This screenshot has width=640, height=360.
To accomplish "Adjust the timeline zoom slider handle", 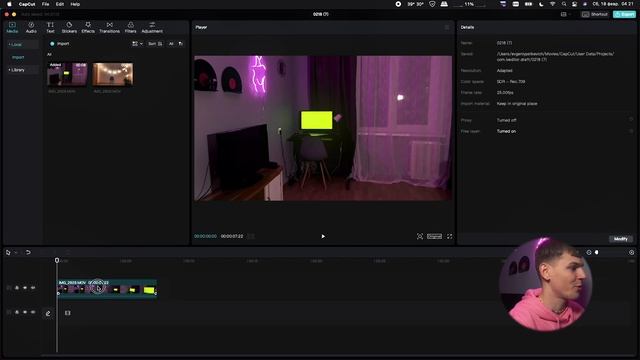I will tap(597, 253).
